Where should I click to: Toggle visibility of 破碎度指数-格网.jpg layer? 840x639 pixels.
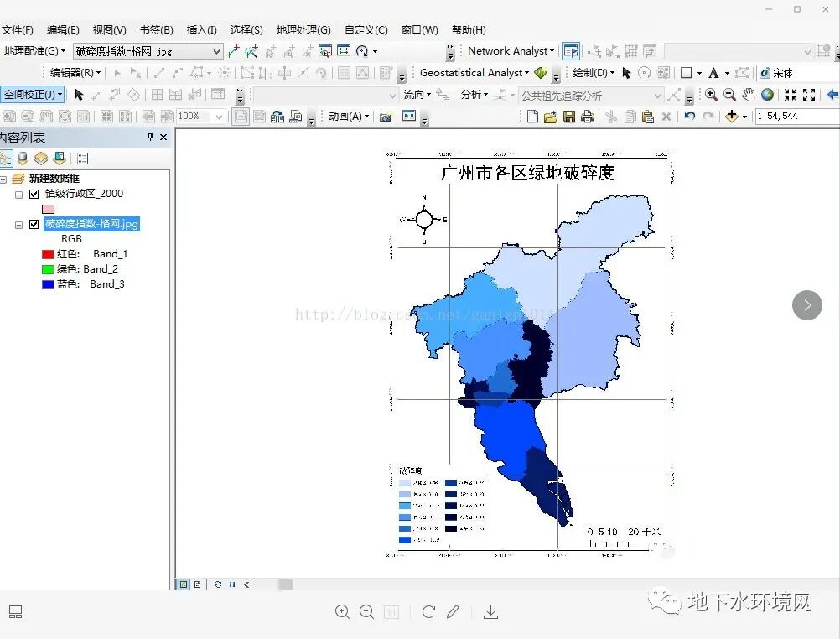pyautogui.click(x=34, y=224)
